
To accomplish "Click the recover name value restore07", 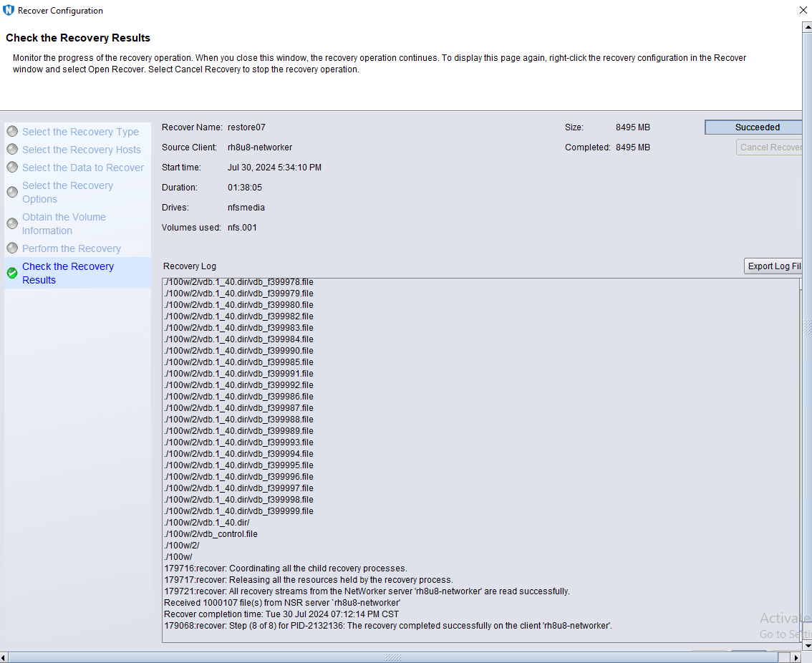I will [246, 127].
